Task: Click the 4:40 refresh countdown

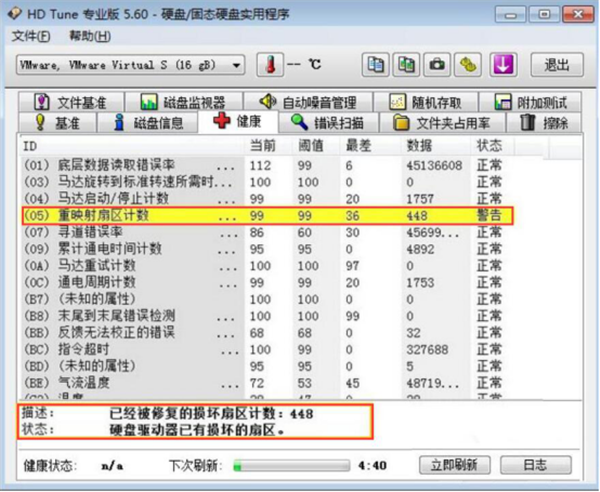Action: coord(372,466)
